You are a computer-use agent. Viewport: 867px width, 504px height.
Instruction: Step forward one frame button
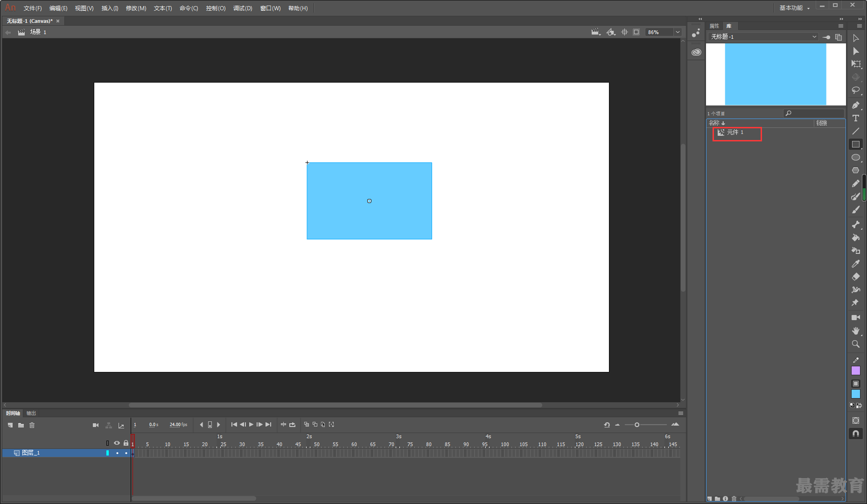[259, 425]
